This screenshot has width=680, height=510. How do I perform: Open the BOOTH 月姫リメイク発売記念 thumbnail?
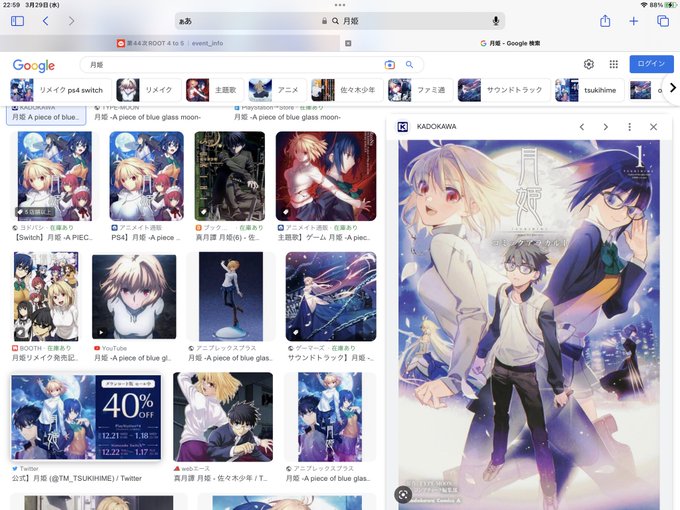(x=46, y=296)
